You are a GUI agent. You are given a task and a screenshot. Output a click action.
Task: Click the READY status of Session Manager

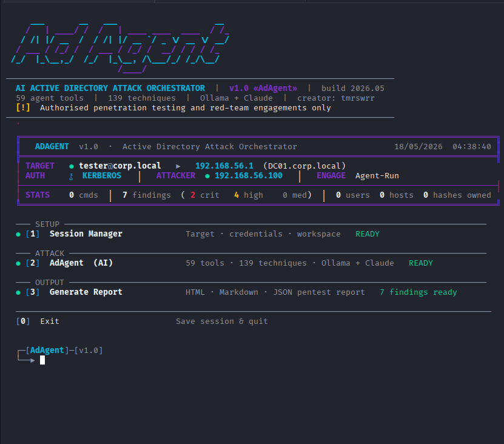point(368,234)
